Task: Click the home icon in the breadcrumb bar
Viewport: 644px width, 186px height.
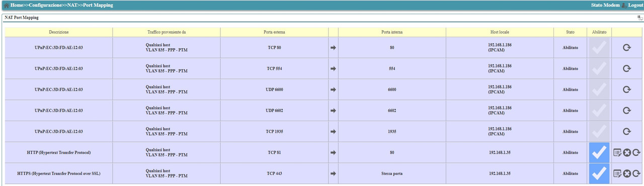Action: (6, 5)
